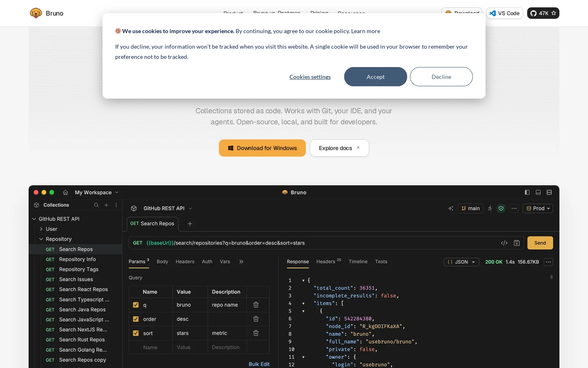Collapse the root JSON object on line 1
The height and width of the screenshot is (368, 588).
pyautogui.click(x=303, y=280)
